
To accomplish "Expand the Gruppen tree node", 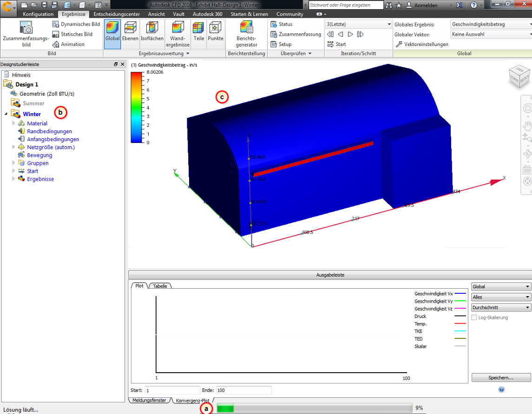I will click(13, 163).
